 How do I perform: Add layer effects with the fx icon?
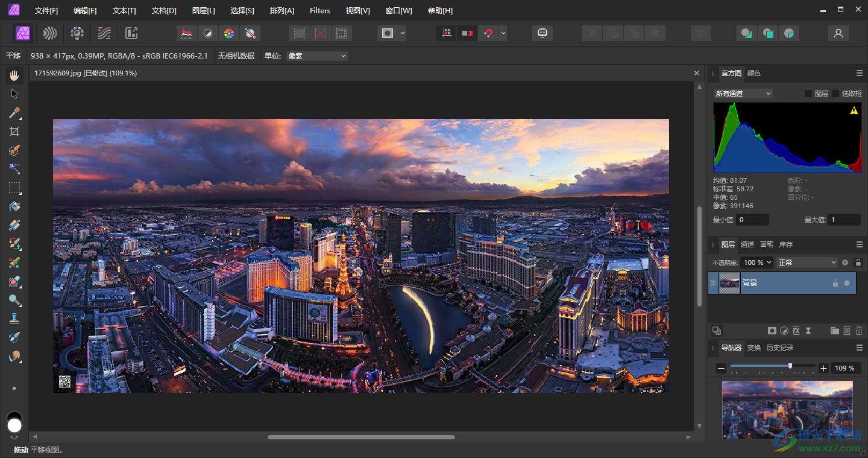[796, 331]
